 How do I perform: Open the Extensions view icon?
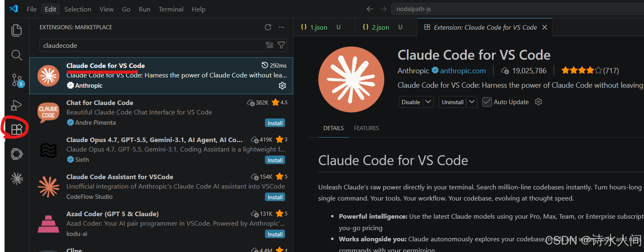(x=16, y=130)
